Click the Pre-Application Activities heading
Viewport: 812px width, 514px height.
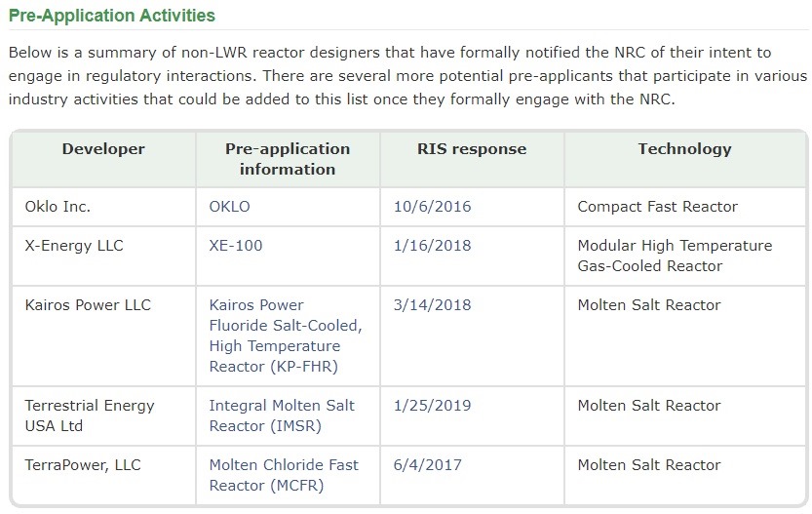pos(112,16)
